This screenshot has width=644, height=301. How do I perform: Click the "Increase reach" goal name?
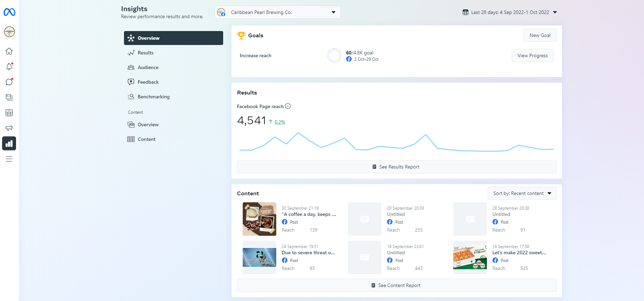point(255,55)
